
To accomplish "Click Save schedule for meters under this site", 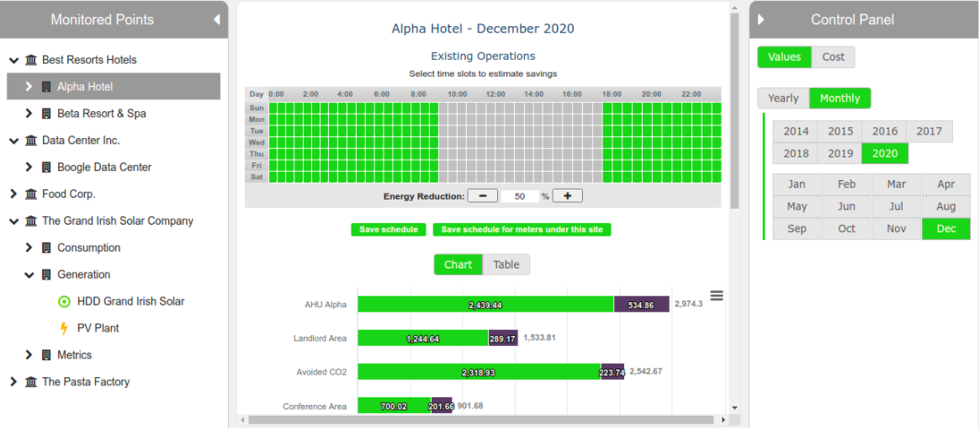I will pyautogui.click(x=522, y=230).
